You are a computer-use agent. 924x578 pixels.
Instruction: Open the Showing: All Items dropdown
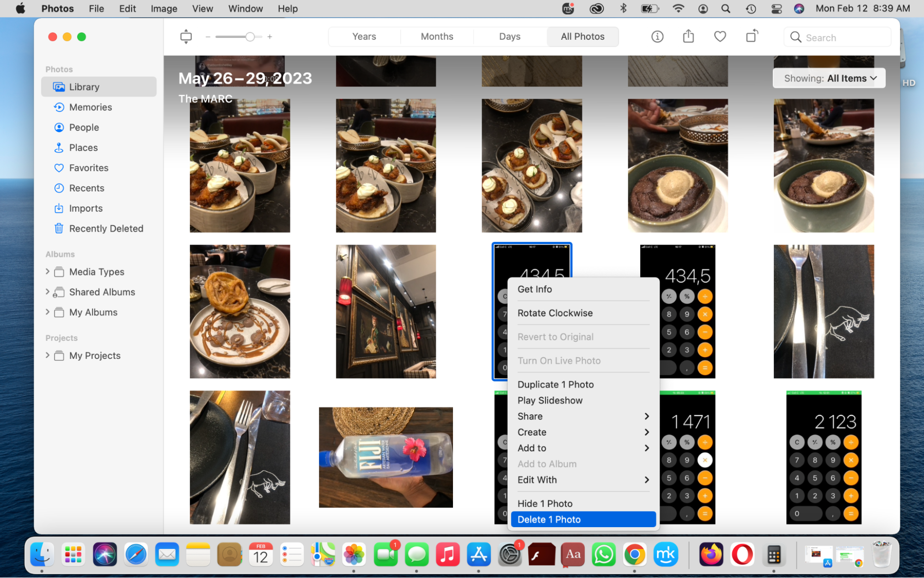tap(829, 79)
